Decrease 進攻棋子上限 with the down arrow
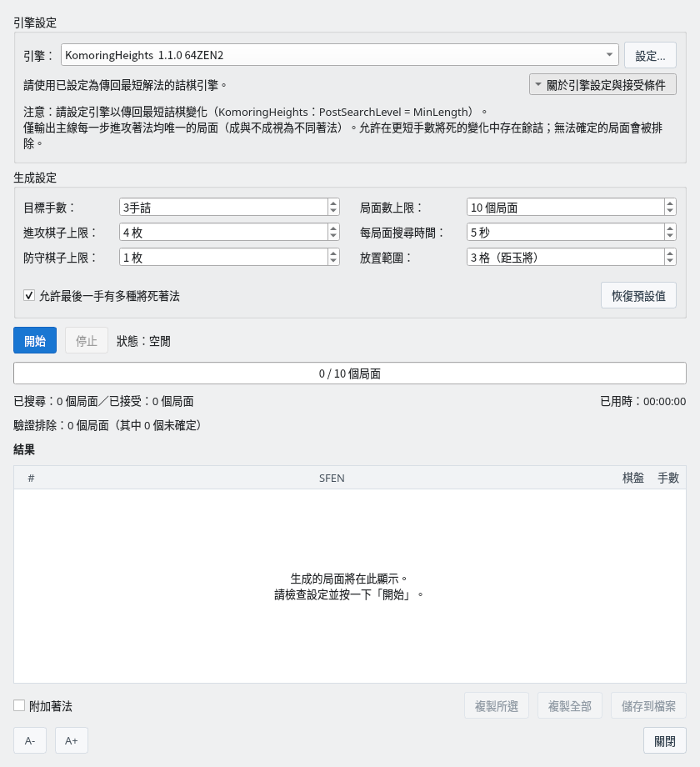The image size is (700, 767). (333, 236)
